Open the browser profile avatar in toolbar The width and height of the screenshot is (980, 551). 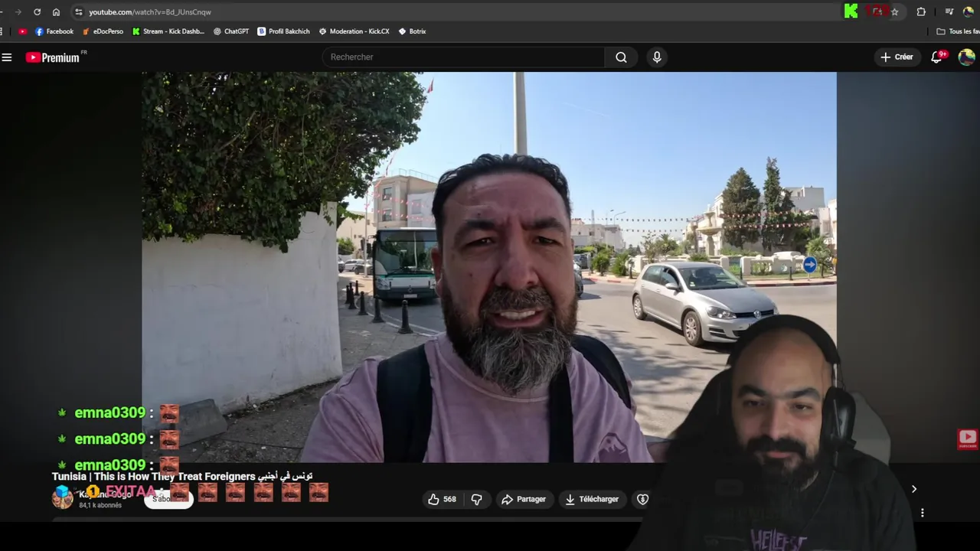coord(969,11)
